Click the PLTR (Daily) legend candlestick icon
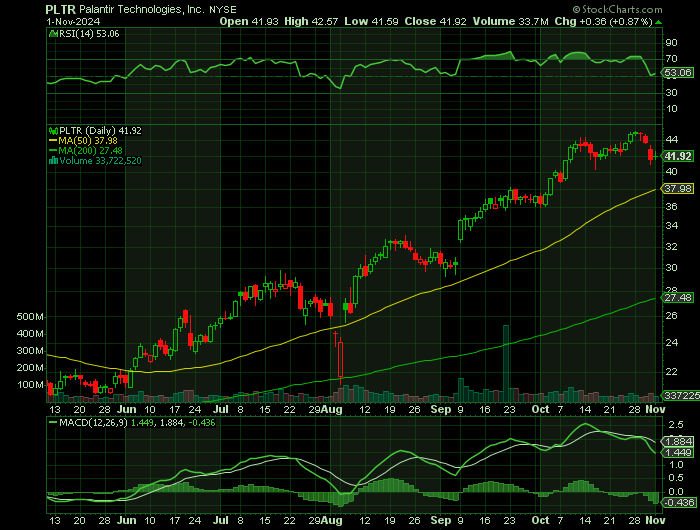700x530 pixels. [x=52, y=130]
